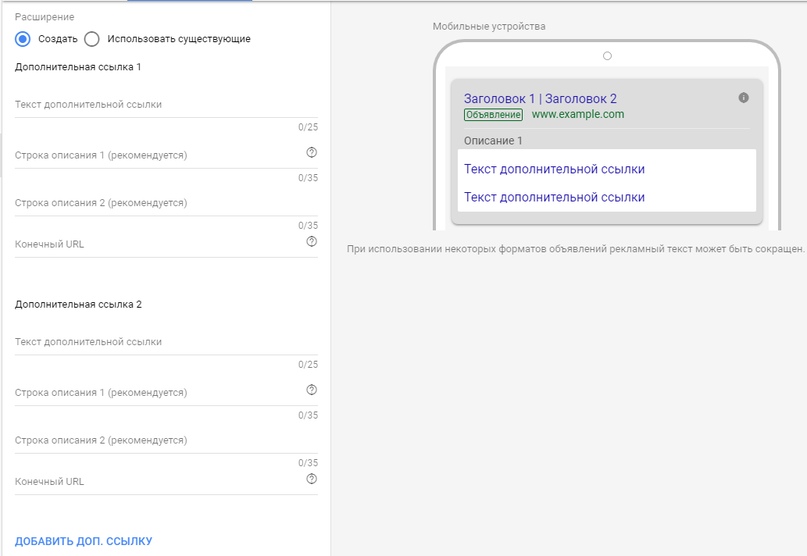Click second sitelink text in preview
The width and height of the screenshot is (807, 556).
[x=554, y=197]
